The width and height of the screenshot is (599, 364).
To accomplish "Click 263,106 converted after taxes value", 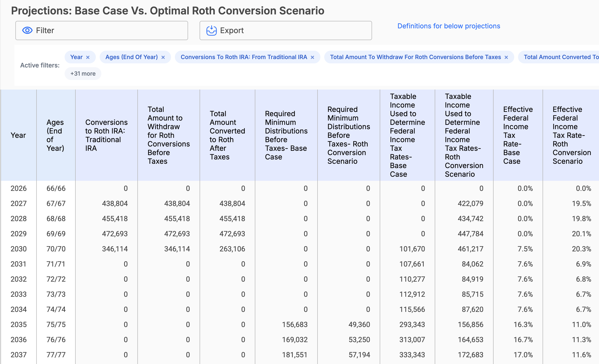I will [232, 249].
